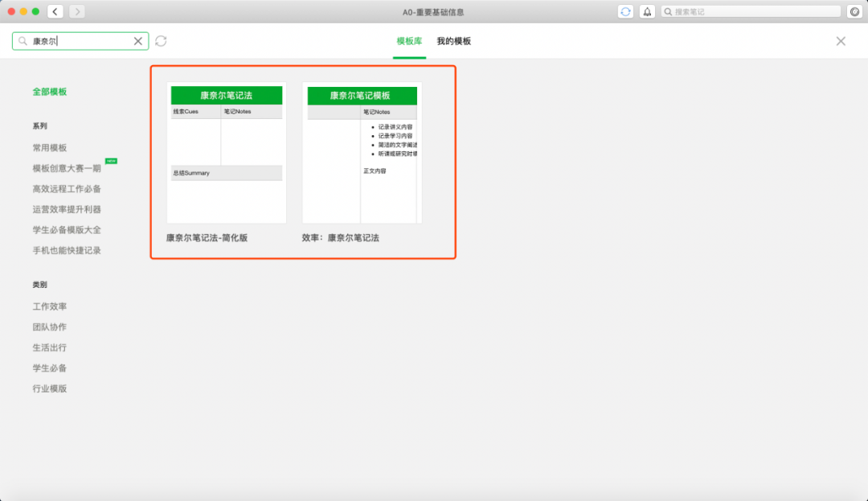
Task: Open 手机也能快捷记录 series
Action: [67, 250]
